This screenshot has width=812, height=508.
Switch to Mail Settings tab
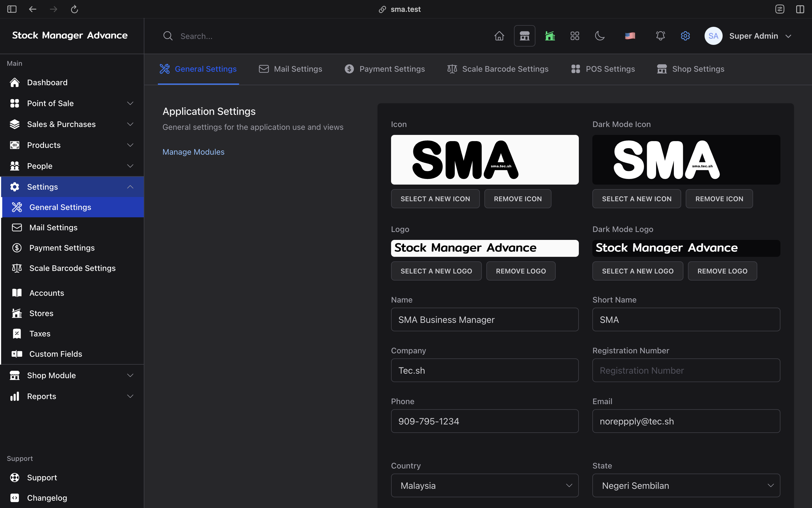pyautogui.click(x=290, y=69)
